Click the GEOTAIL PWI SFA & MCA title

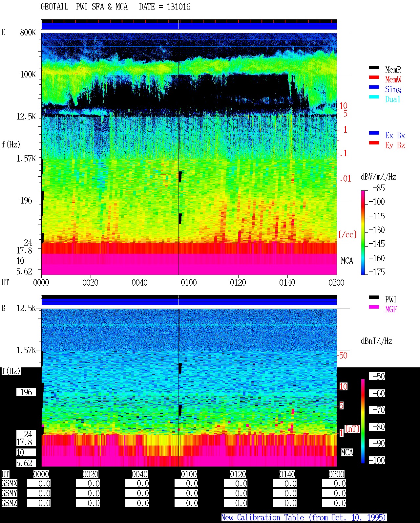pyautogui.click(x=84, y=7)
